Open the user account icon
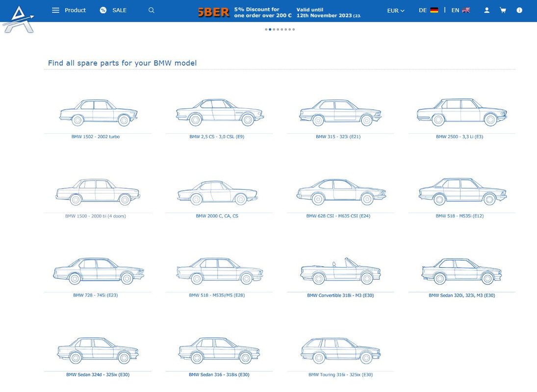 click(486, 10)
